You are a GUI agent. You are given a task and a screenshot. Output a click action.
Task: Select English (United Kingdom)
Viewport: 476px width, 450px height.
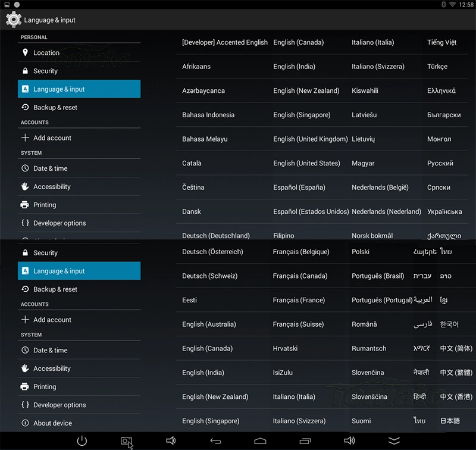[310, 139]
